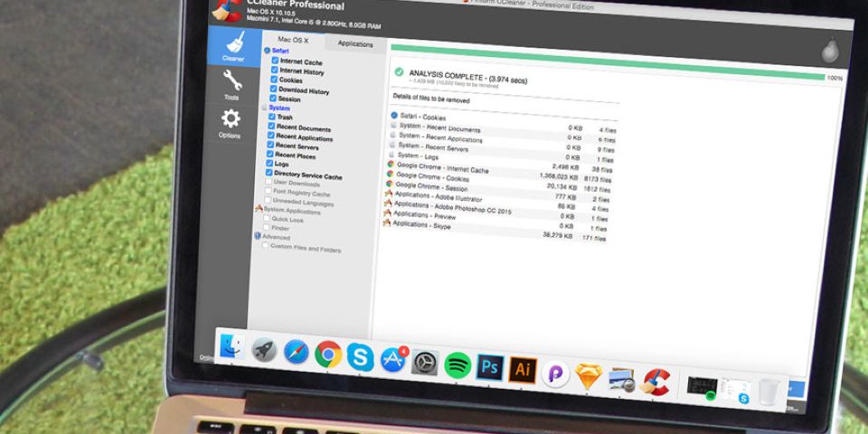
Task: Enable the User Downloads option
Action: click(x=269, y=182)
